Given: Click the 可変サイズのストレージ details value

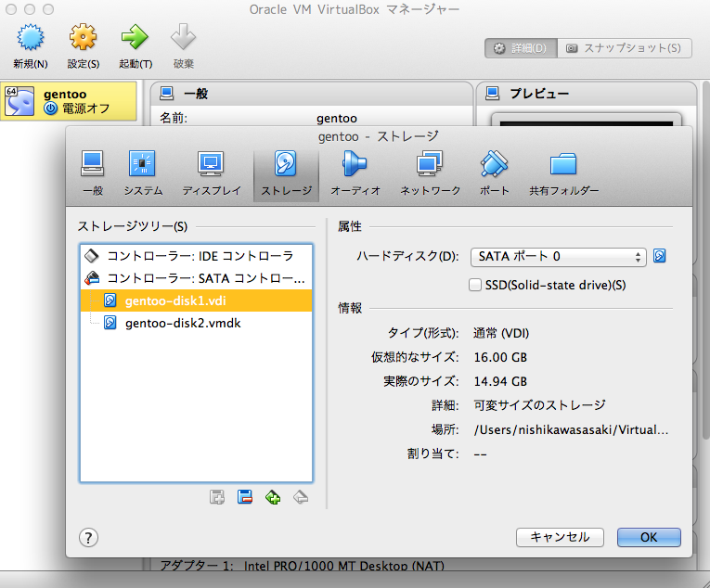Looking at the screenshot, I should [x=539, y=405].
